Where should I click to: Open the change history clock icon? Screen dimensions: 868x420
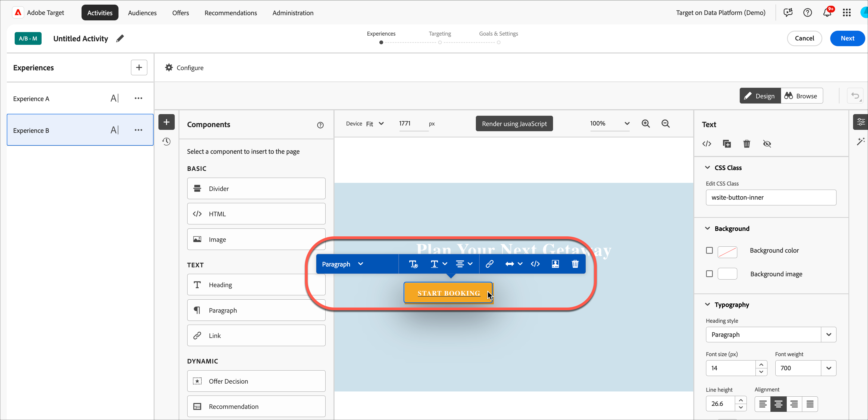pyautogui.click(x=167, y=142)
